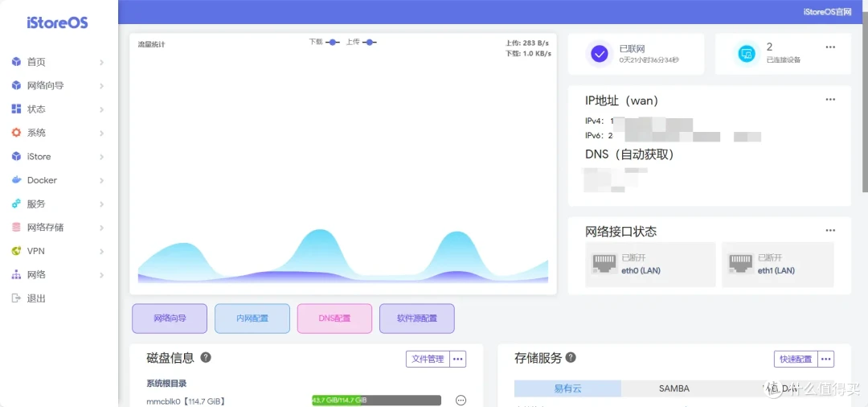Expand the 状态 menu chevron
The image size is (868, 407).
(x=102, y=109)
